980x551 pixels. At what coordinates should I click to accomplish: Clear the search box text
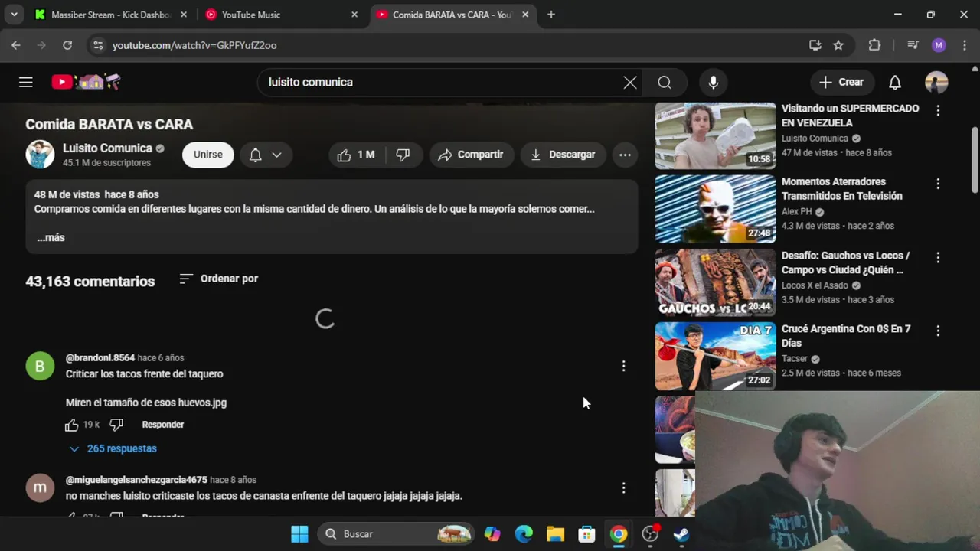pyautogui.click(x=630, y=82)
